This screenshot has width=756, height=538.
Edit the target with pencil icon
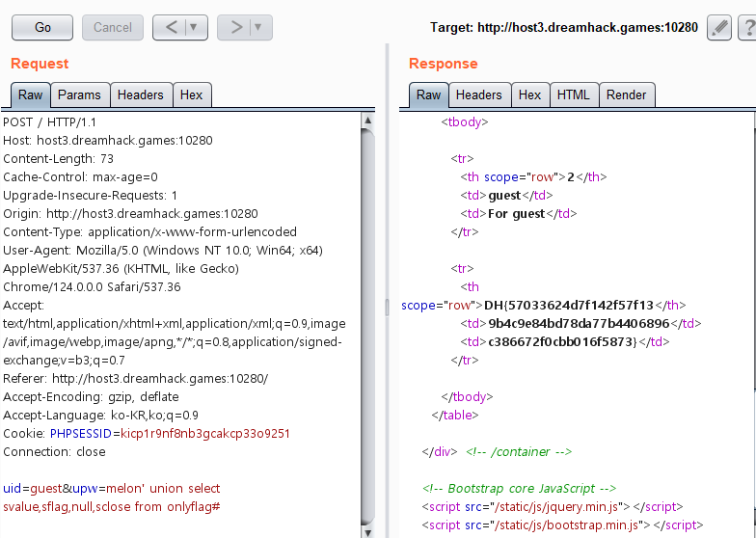pos(719,27)
